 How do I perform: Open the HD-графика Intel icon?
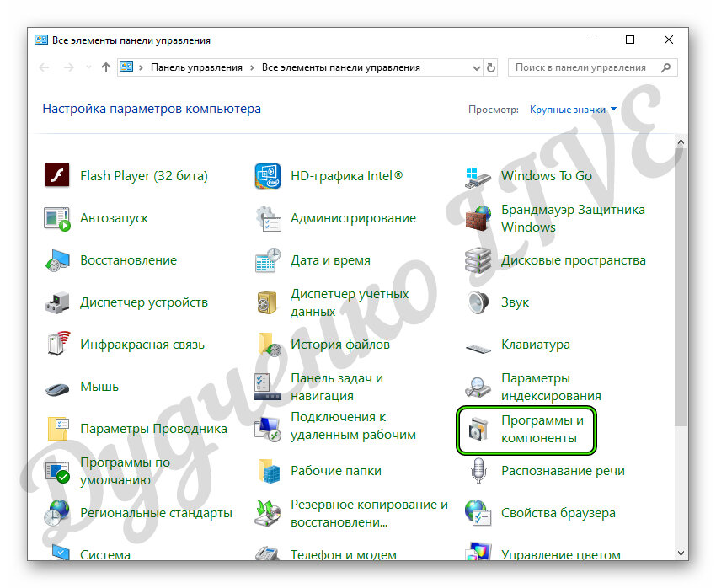pyautogui.click(x=268, y=176)
